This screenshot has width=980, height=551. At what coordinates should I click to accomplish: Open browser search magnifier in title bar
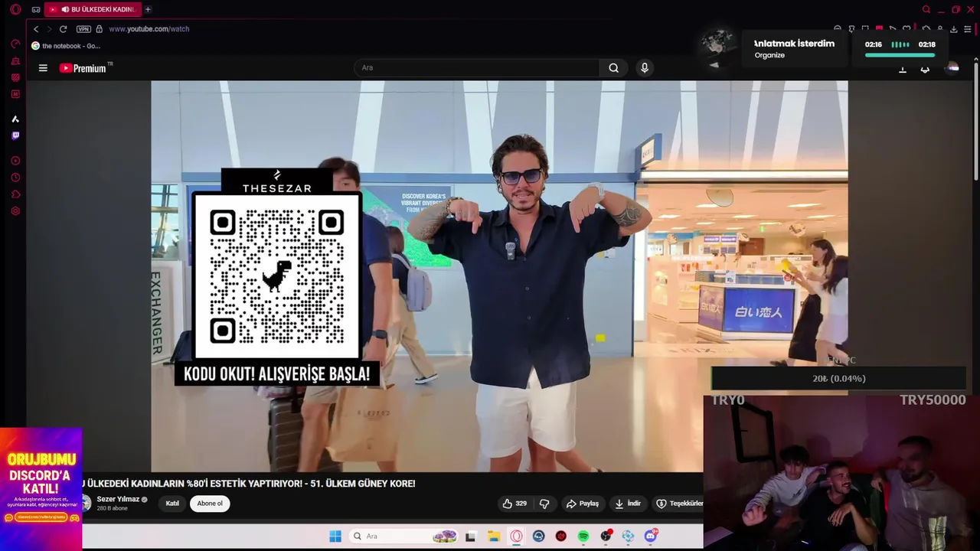coord(926,9)
